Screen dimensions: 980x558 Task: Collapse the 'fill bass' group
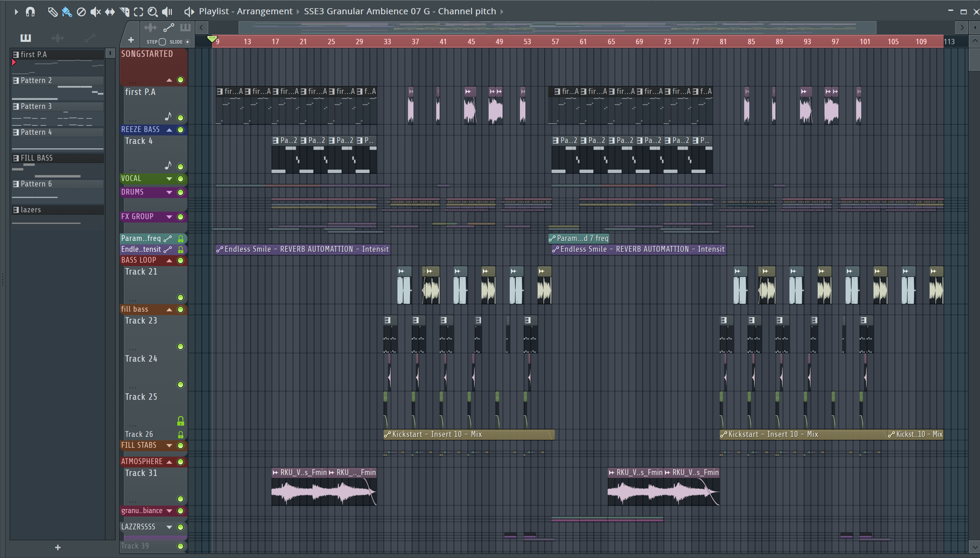tap(169, 309)
